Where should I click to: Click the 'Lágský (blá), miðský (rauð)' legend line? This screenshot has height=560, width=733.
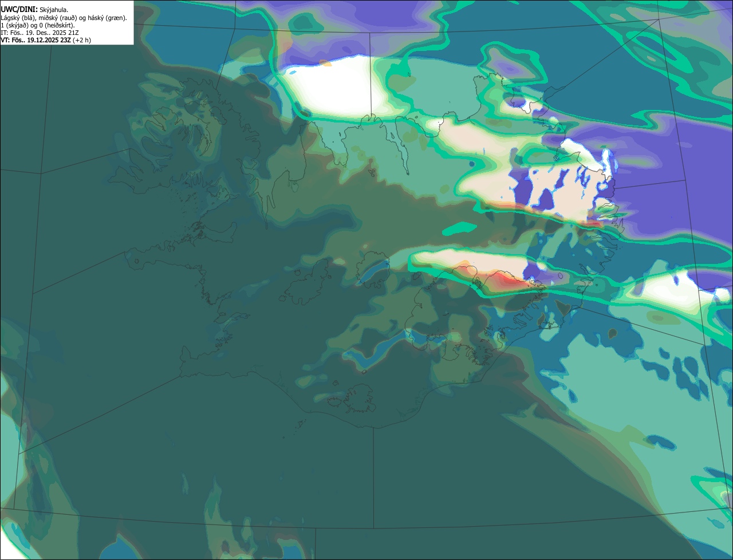[64, 18]
